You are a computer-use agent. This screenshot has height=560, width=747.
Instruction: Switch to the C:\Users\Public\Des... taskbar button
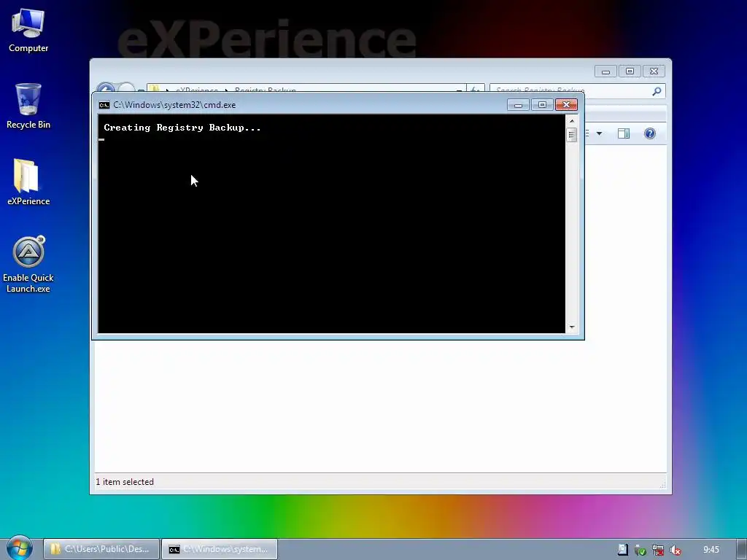[x=101, y=549]
